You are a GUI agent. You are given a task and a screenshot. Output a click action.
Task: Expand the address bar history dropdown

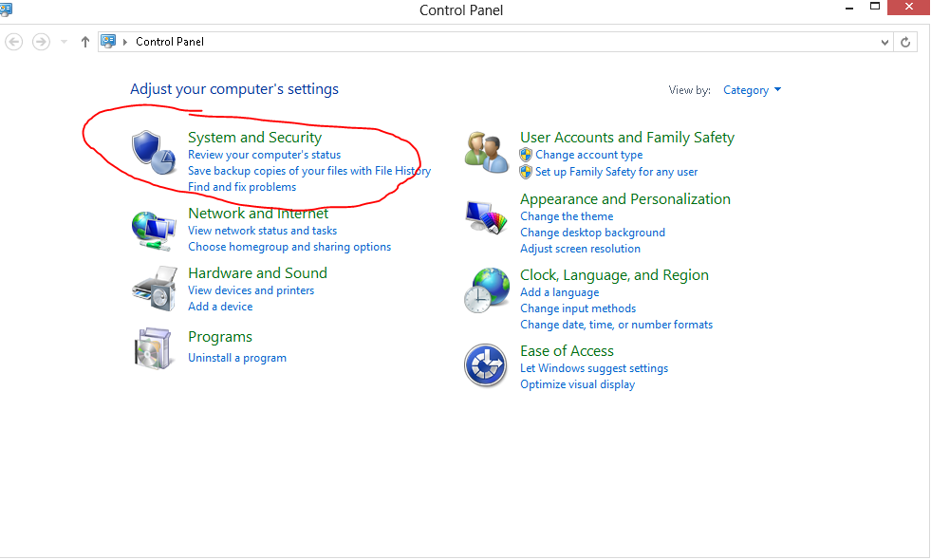(x=884, y=42)
